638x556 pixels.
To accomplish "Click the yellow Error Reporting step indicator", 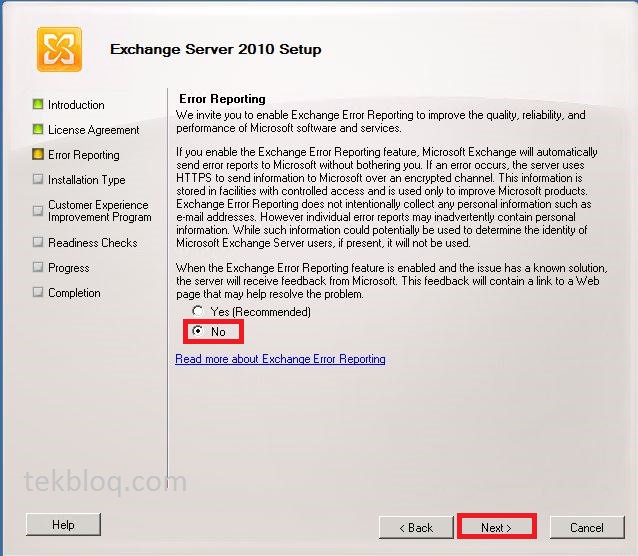I will [x=38, y=154].
